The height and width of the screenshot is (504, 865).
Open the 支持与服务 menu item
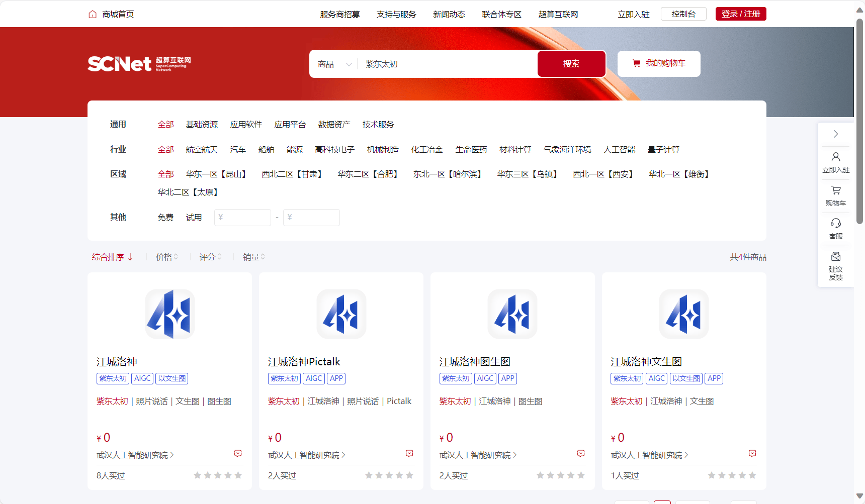pyautogui.click(x=396, y=15)
